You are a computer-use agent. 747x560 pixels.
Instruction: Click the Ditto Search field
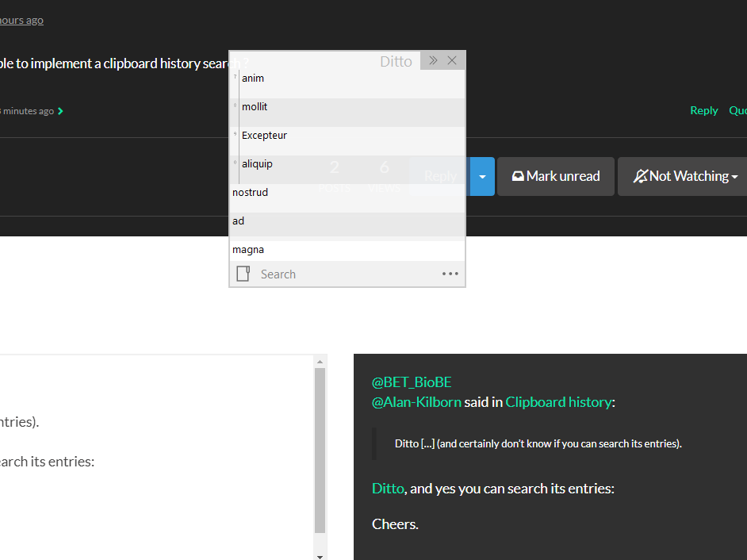point(348,274)
